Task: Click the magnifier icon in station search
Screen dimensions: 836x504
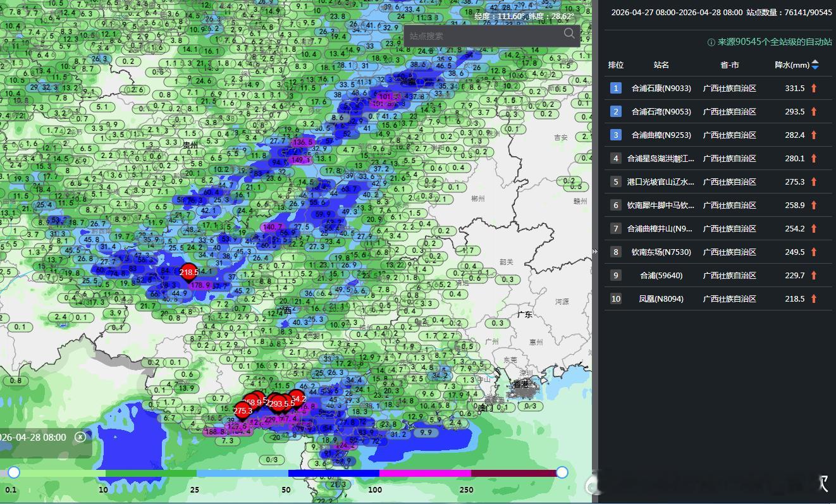Action: click(569, 34)
